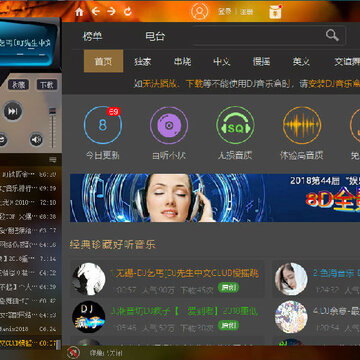The width and height of the screenshot is (360, 360).
Task: Click the white silhouette thumbnail for song 1
Action: pos(89,279)
